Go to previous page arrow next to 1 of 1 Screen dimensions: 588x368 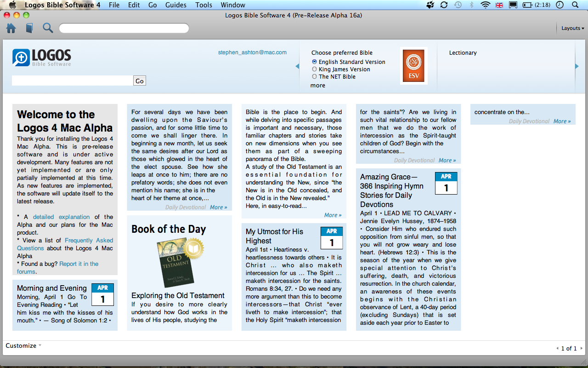(558, 349)
